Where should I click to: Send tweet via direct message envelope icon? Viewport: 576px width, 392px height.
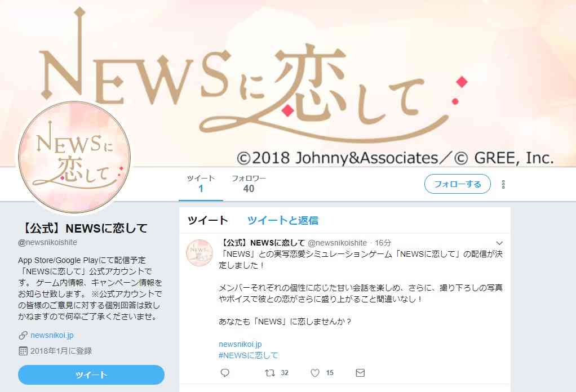coord(360,373)
